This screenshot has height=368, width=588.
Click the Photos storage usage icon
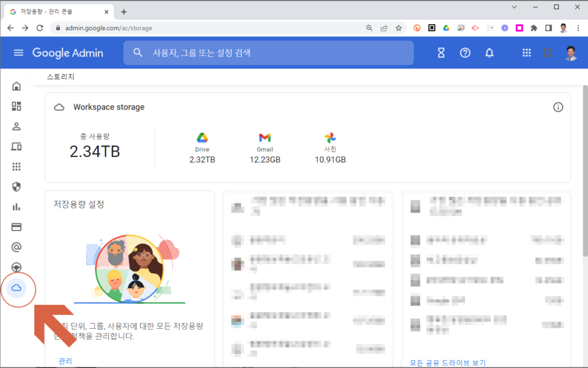coord(330,138)
